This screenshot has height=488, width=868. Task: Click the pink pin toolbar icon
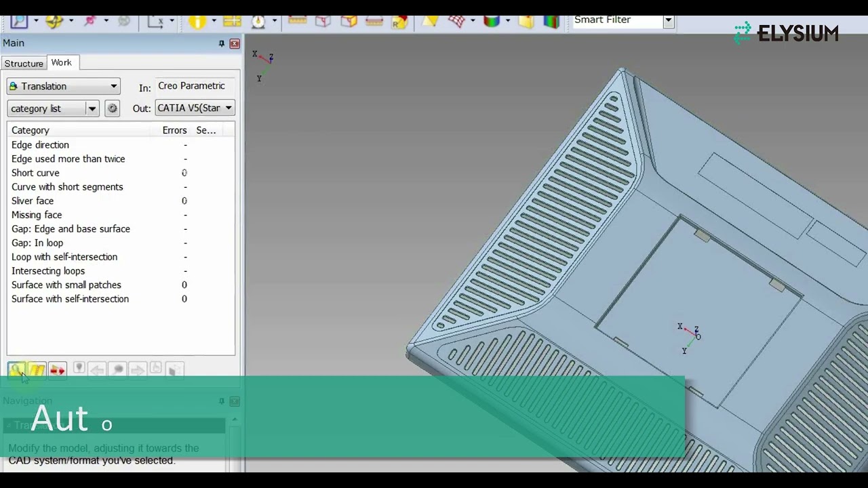90,21
